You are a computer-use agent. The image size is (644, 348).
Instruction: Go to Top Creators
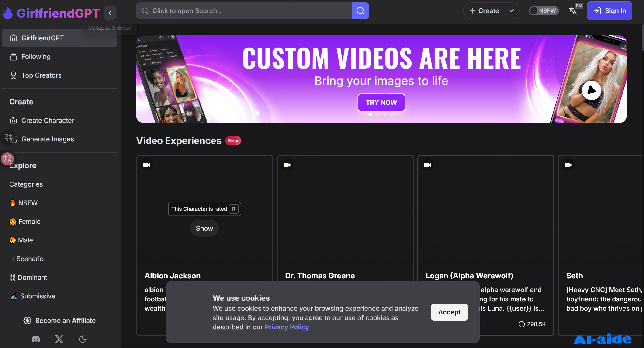tap(41, 75)
